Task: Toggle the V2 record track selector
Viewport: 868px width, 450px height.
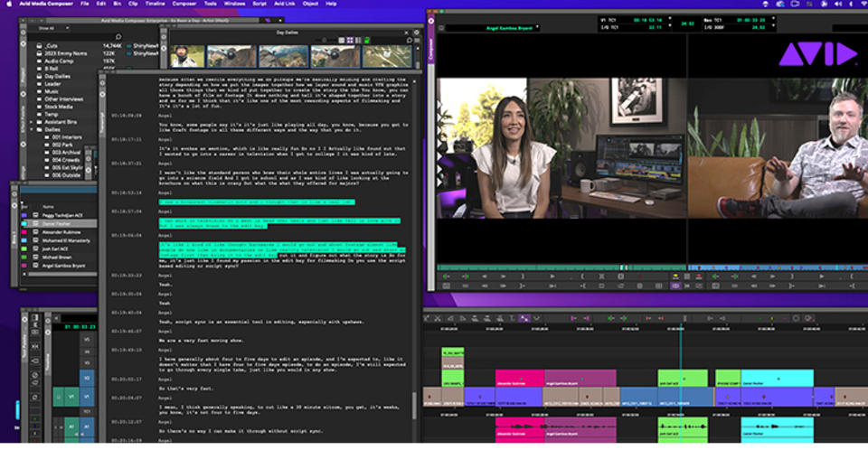Action: [x=87, y=378]
